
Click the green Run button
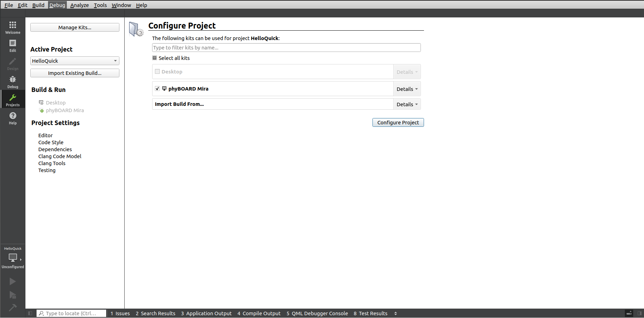coord(13,281)
